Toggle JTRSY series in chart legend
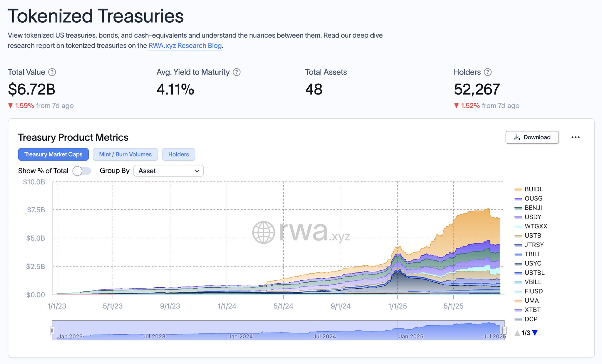 click(x=529, y=245)
